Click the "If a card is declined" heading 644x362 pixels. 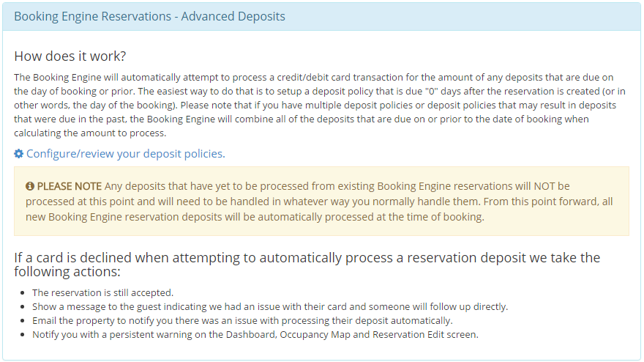point(307,258)
